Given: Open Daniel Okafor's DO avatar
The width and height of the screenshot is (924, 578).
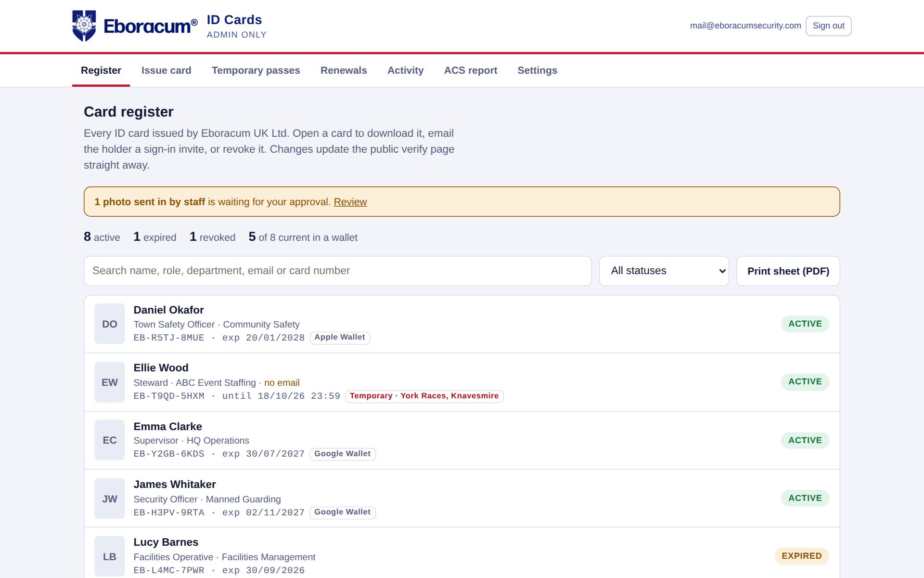Looking at the screenshot, I should [110, 324].
